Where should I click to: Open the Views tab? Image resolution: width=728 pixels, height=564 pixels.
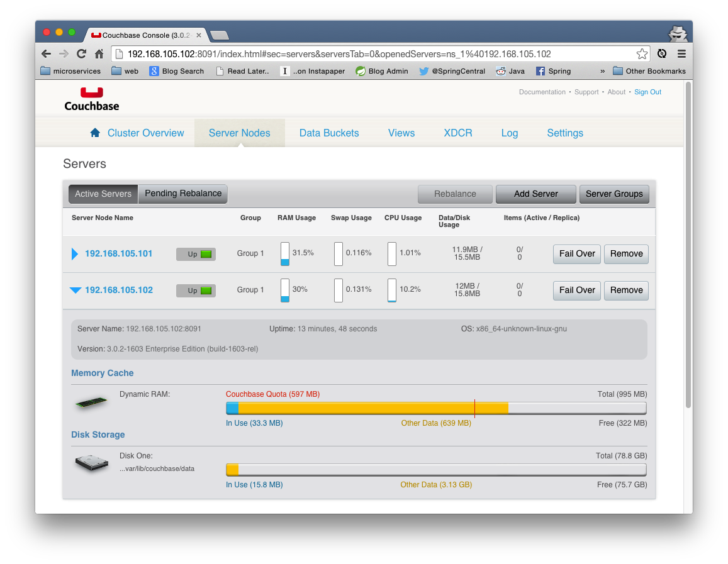point(401,133)
